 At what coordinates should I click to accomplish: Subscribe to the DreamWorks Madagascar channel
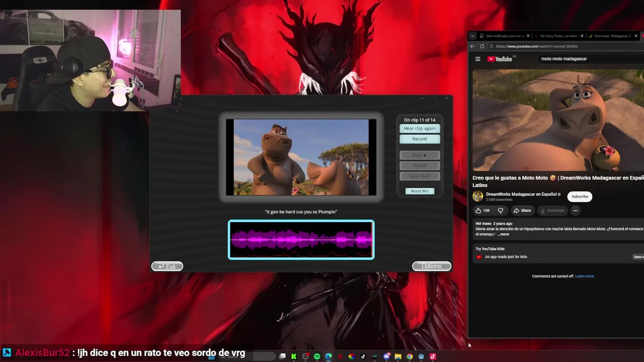click(580, 197)
